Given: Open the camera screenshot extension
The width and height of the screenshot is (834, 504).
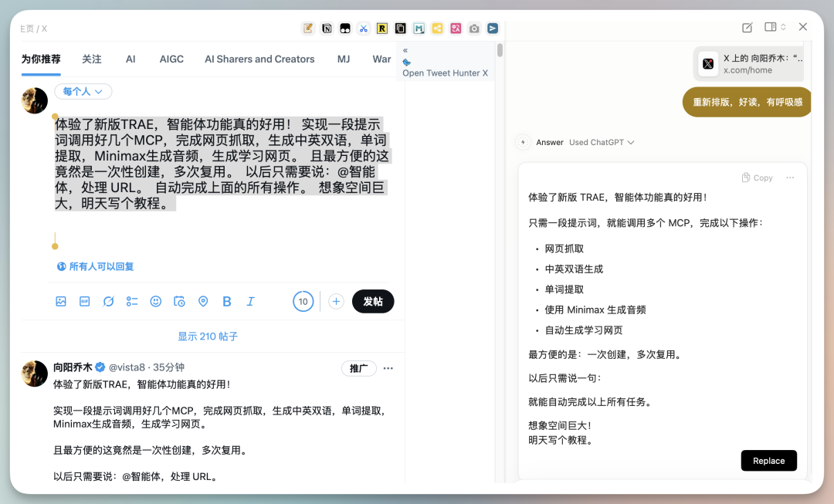Looking at the screenshot, I should 474,29.
